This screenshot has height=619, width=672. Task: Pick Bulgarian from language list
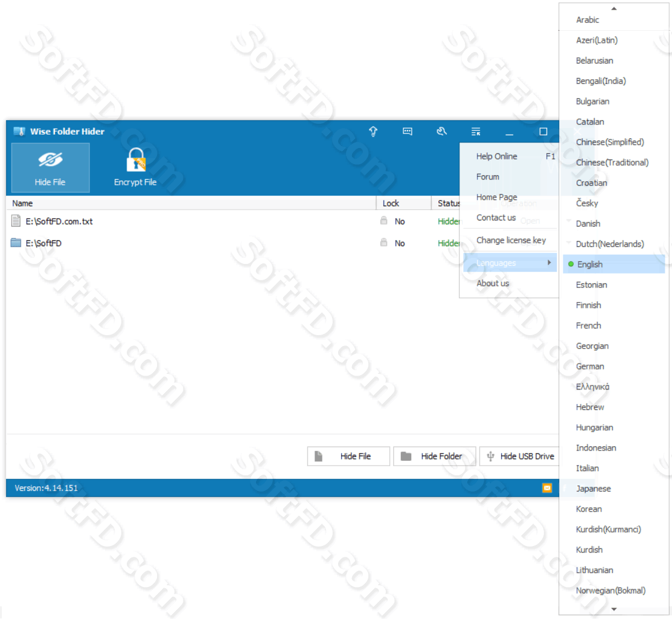tap(613, 101)
